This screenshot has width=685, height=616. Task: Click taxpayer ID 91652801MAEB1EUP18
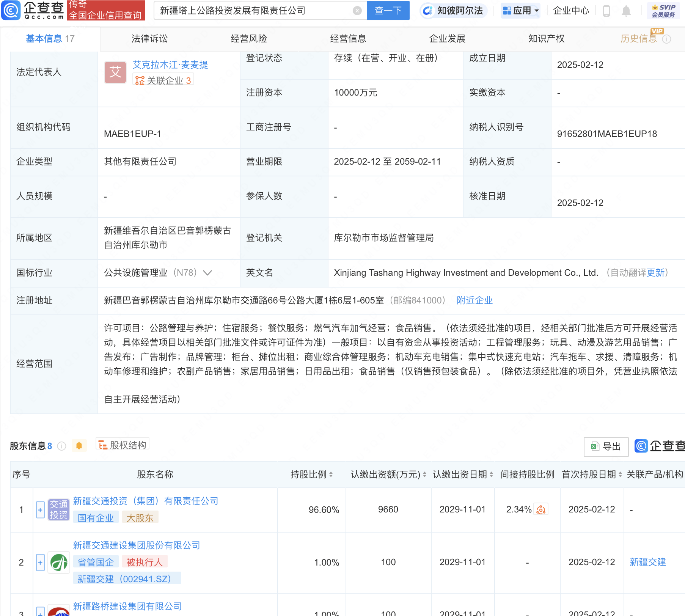tap(607, 134)
